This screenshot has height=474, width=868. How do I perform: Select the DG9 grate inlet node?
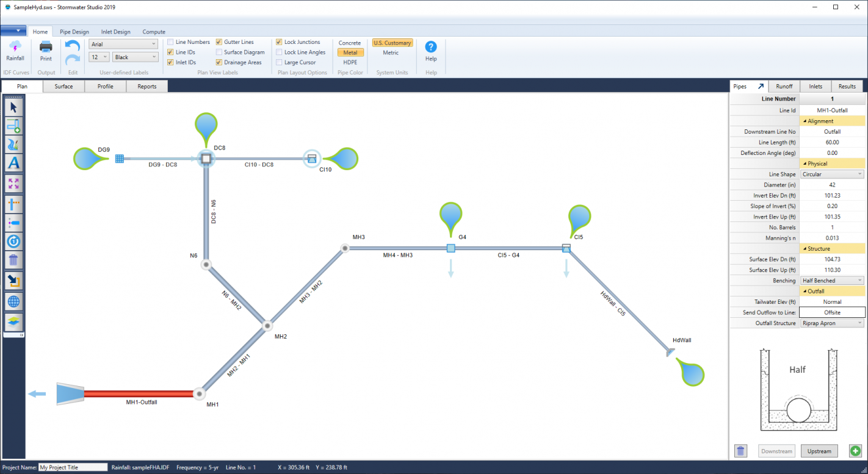pyautogui.click(x=120, y=159)
